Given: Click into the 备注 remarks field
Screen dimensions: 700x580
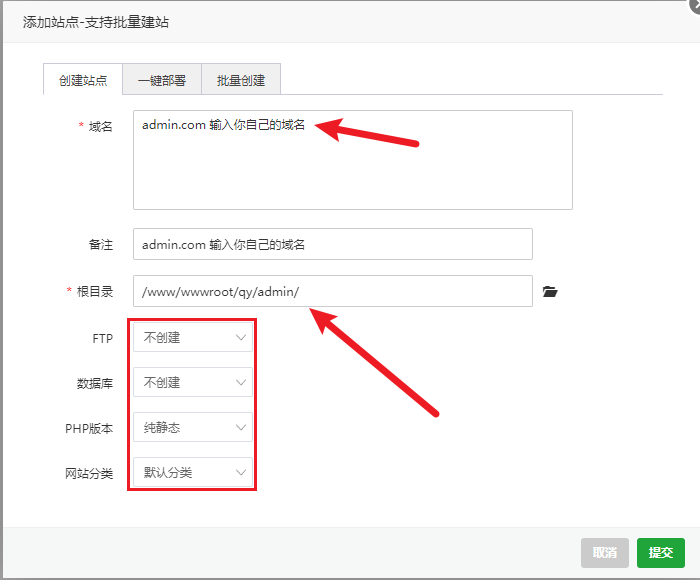Looking at the screenshot, I should coord(332,244).
